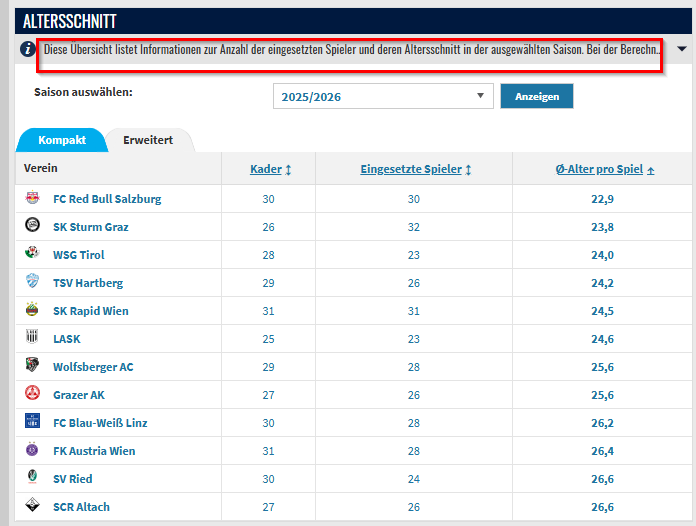Switch to the Erweitert tab
The height and width of the screenshot is (526, 696).
(x=148, y=140)
